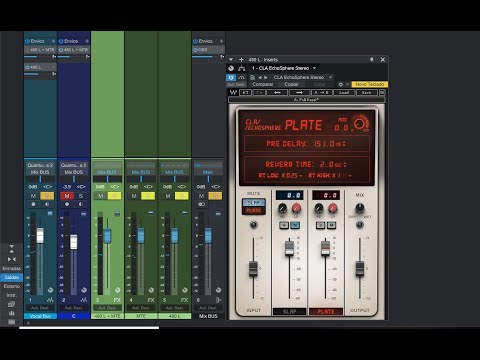Click the Vocal Bus volume fader
480x360 pixels.
click(40, 235)
